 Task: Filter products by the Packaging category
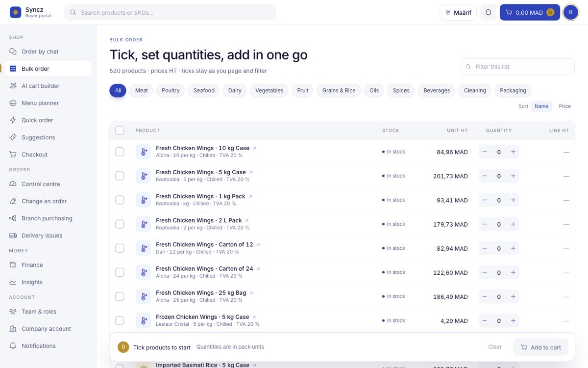tap(513, 91)
